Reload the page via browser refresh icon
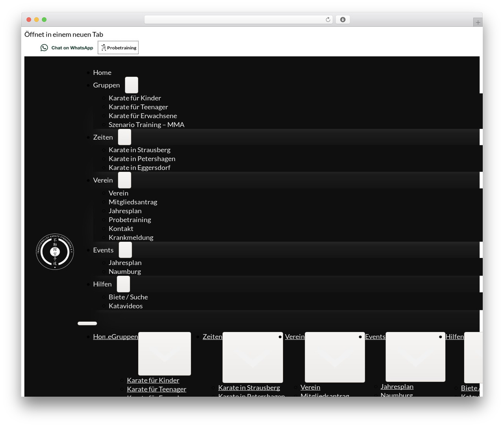The height and width of the screenshot is (427, 504). 328,20
